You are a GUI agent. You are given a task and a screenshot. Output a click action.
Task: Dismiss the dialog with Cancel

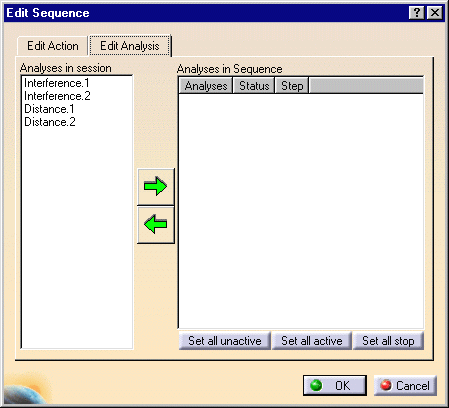pos(405,386)
